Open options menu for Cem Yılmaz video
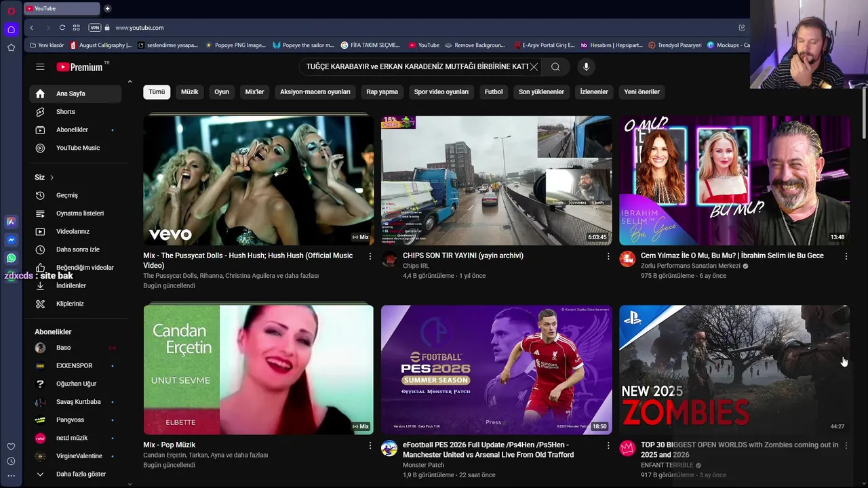This screenshot has height=488, width=868. (x=846, y=256)
